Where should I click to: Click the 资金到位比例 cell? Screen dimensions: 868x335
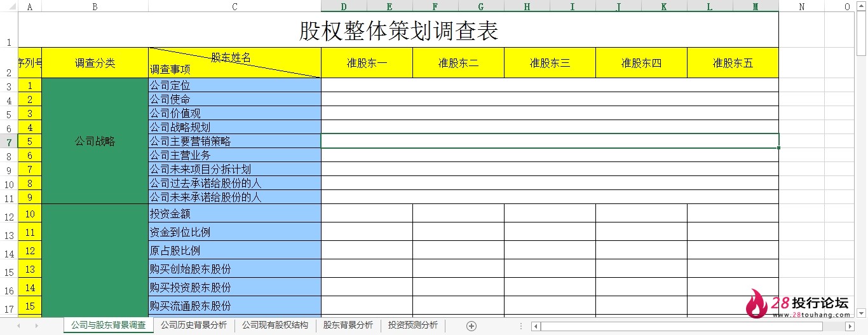(x=235, y=232)
